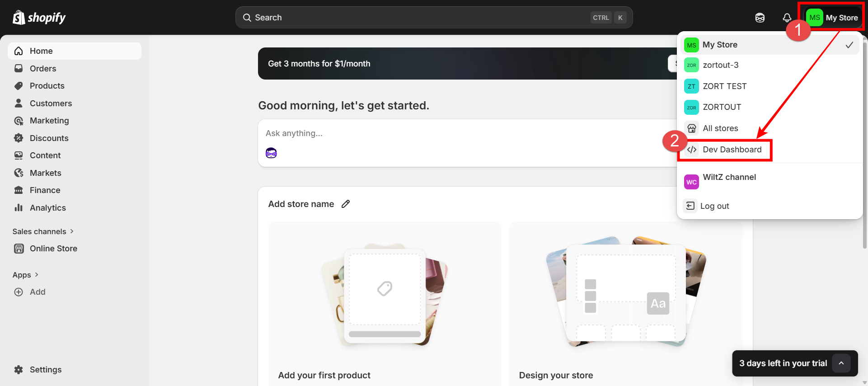Open the Sidekick assistant icon in top bar
Viewport: 868px width, 386px height.
[x=760, y=18]
